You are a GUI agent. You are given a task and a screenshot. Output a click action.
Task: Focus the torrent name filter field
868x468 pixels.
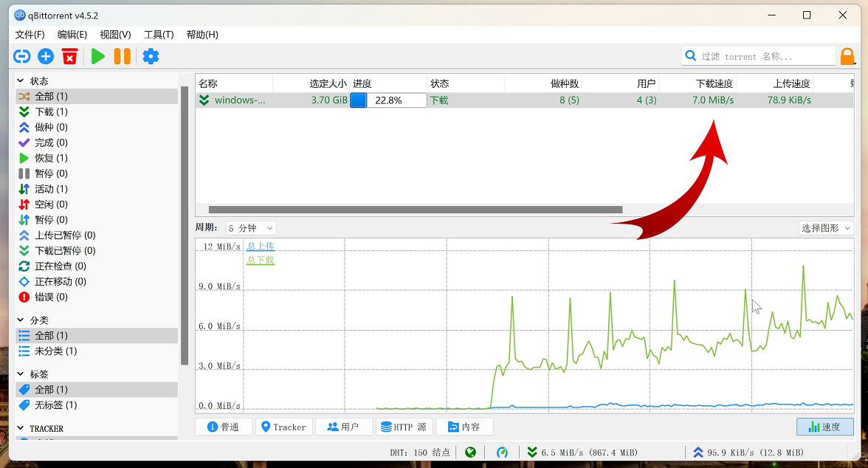(x=759, y=57)
